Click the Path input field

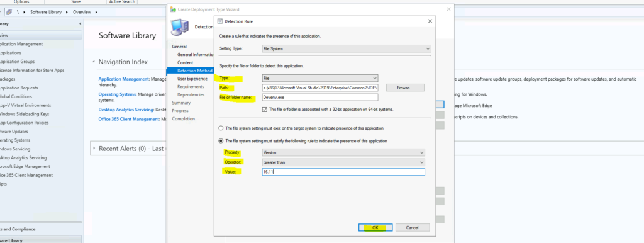tap(320, 88)
